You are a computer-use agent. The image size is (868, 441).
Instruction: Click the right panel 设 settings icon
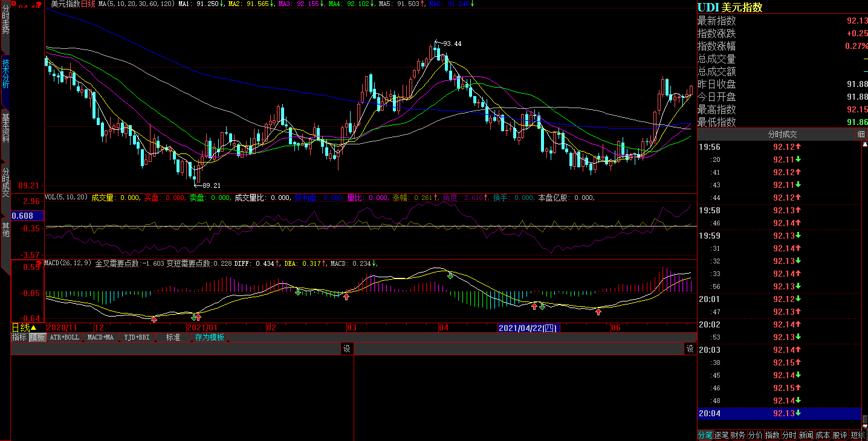(690, 349)
